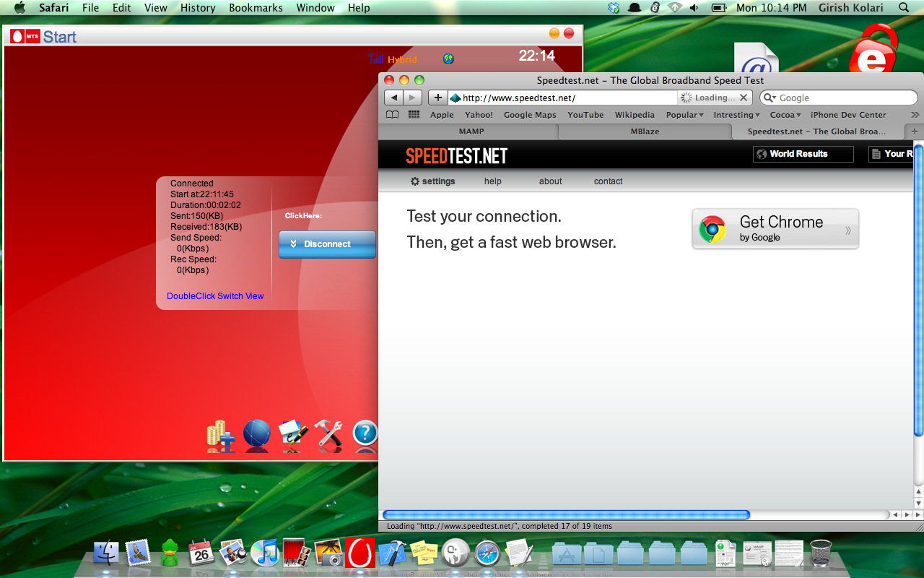Click the World Results button
The height and width of the screenshot is (578, 924).
tap(803, 154)
